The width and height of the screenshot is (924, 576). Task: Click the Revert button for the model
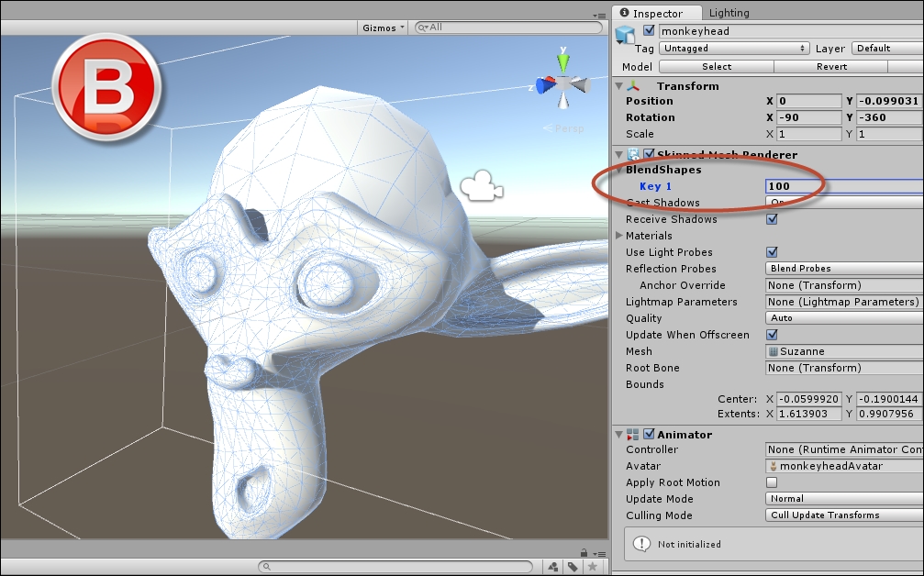[830, 66]
